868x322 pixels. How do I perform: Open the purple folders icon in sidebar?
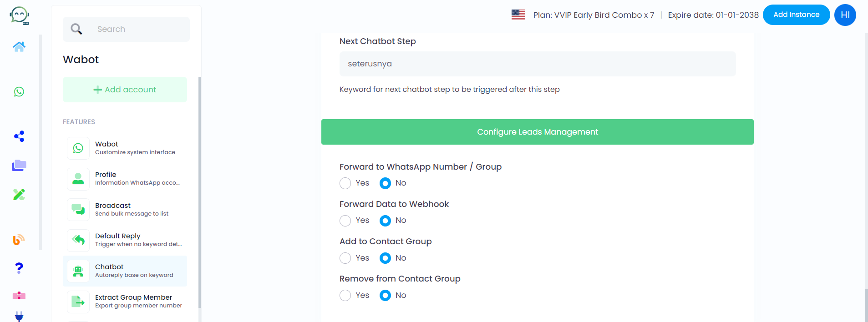click(x=19, y=165)
